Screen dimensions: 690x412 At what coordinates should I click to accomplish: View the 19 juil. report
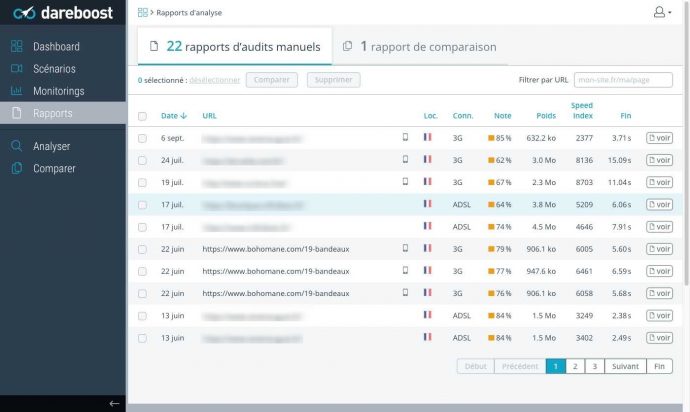659,182
